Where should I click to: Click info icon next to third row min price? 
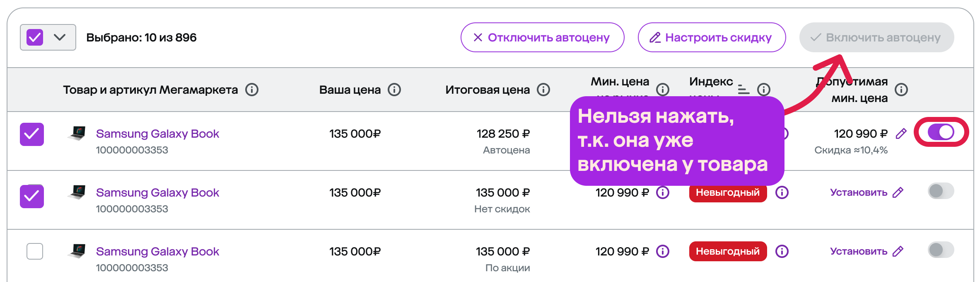(x=663, y=251)
